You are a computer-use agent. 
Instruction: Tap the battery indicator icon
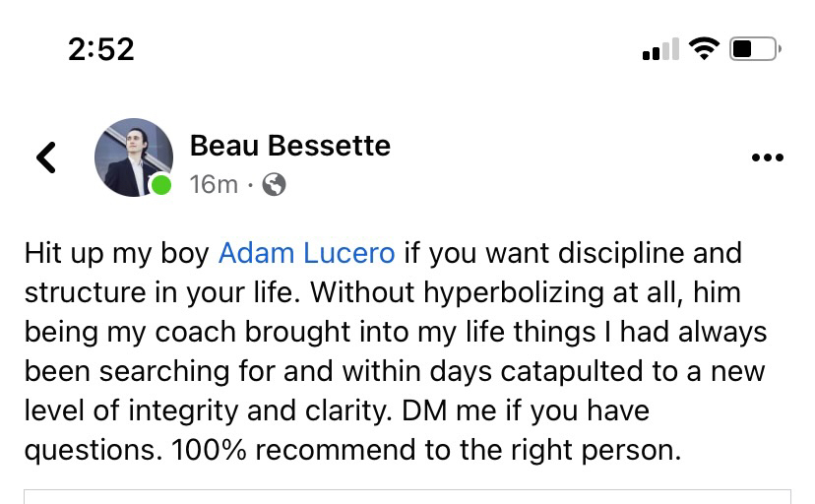click(x=755, y=48)
